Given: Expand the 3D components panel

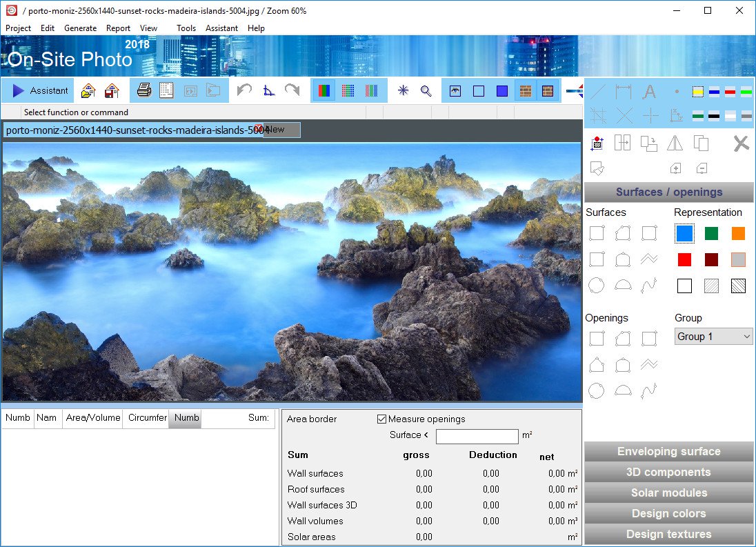Looking at the screenshot, I should 668,473.
